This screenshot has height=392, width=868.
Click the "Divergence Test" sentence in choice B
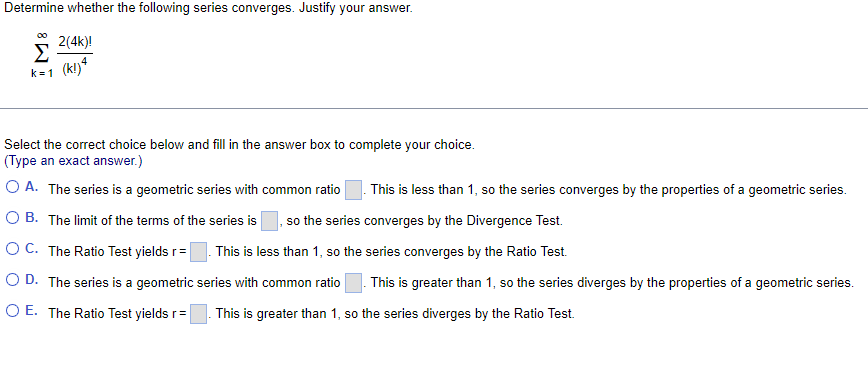tap(425, 221)
